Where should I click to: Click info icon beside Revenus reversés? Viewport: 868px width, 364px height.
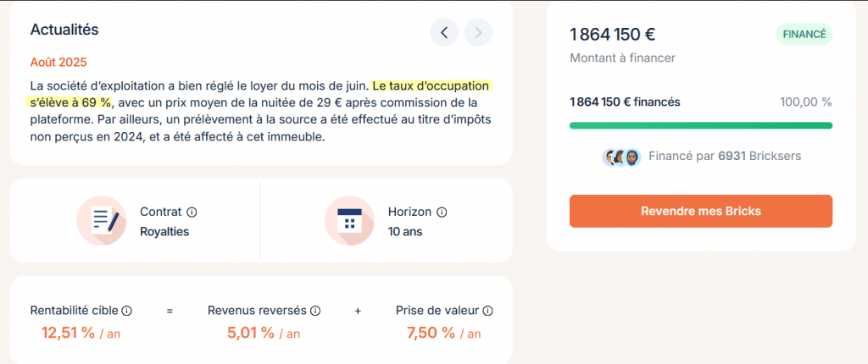pos(315,311)
